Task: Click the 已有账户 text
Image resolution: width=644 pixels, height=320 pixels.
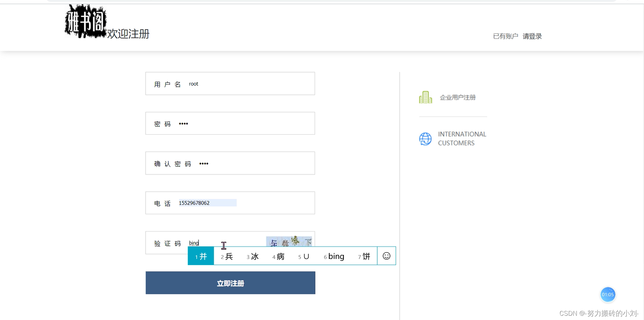Action: [505, 36]
